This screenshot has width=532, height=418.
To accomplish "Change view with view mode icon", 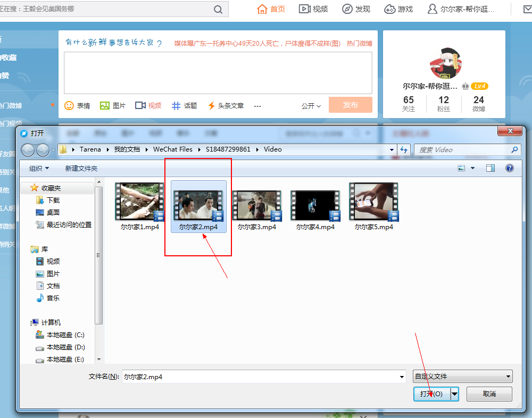I will click(461, 168).
